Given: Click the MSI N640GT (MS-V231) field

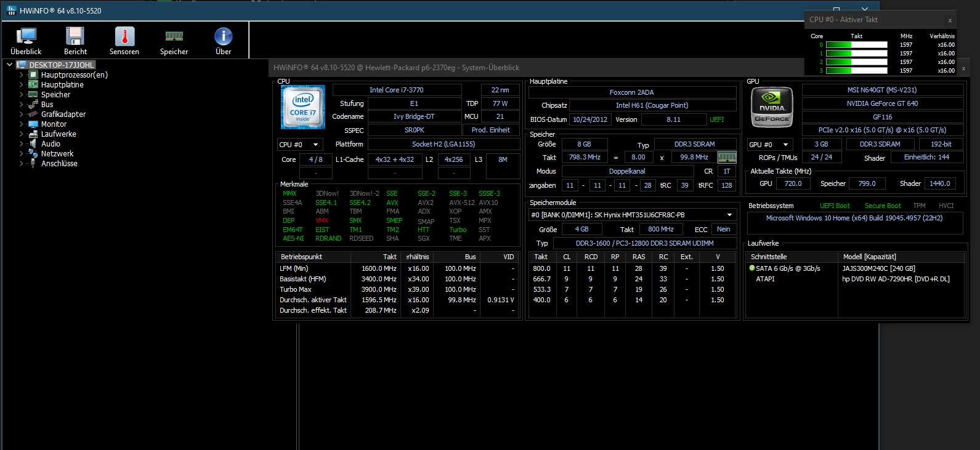Looking at the screenshot, I should (x=882, y=90).
